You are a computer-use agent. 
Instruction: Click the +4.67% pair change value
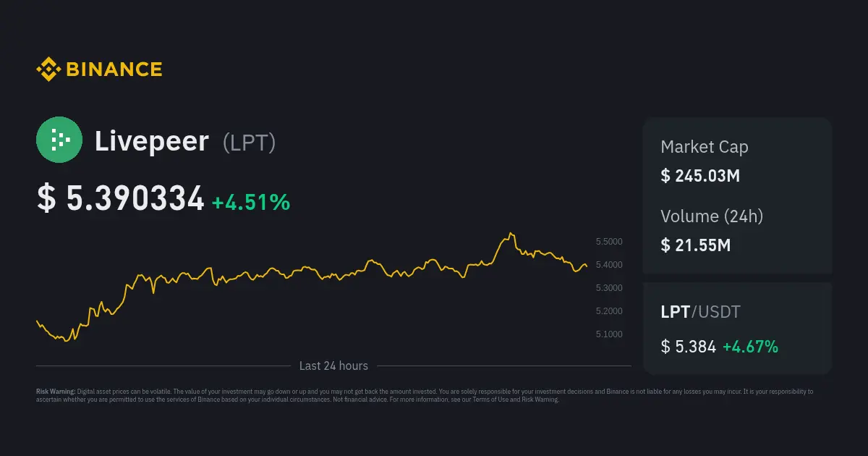point(752,347)
